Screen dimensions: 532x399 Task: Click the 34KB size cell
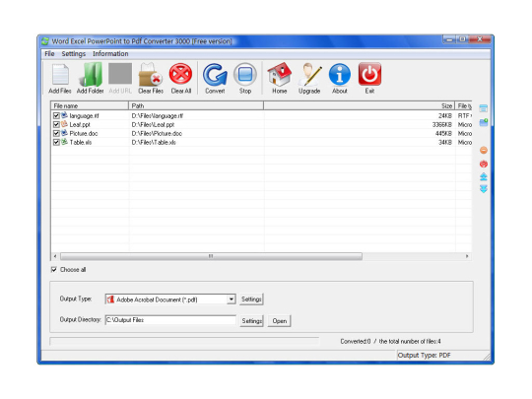(x=445, y=142)
